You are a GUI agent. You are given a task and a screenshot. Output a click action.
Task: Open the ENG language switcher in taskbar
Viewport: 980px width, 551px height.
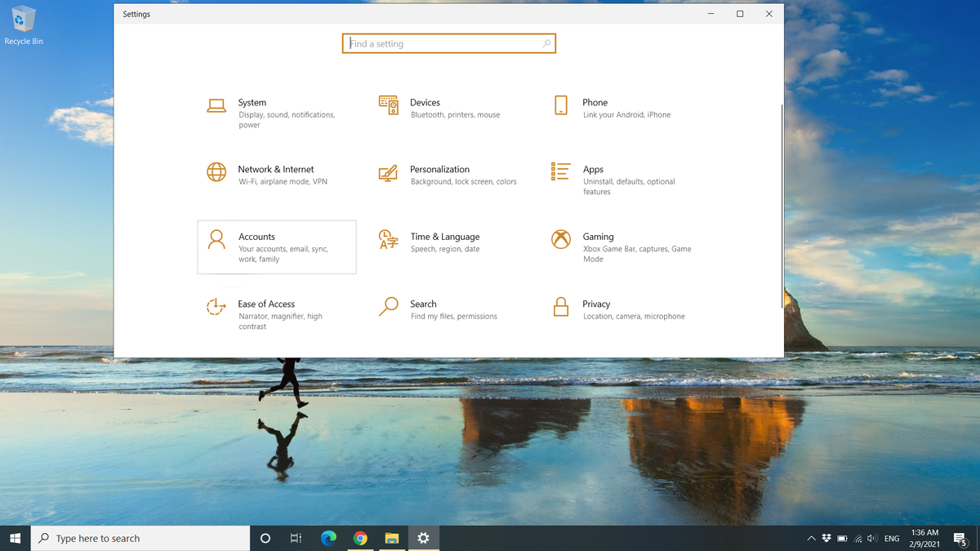891,538
